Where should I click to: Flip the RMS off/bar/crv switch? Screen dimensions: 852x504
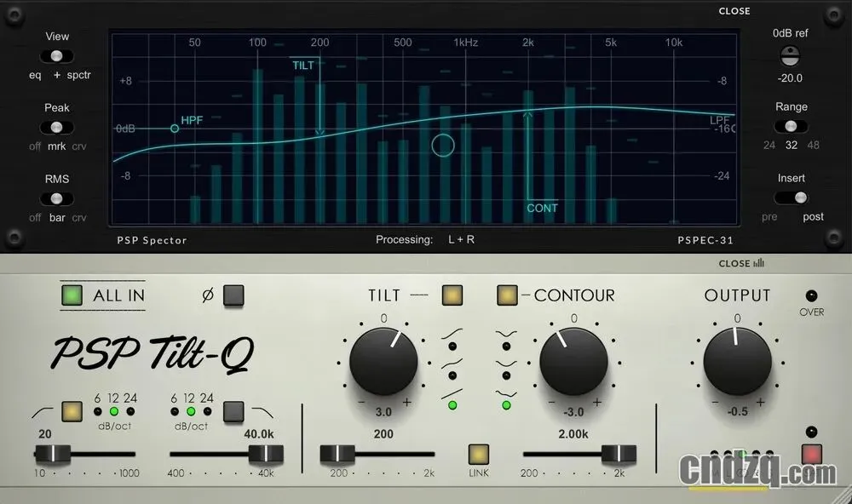tap(56, 198)
